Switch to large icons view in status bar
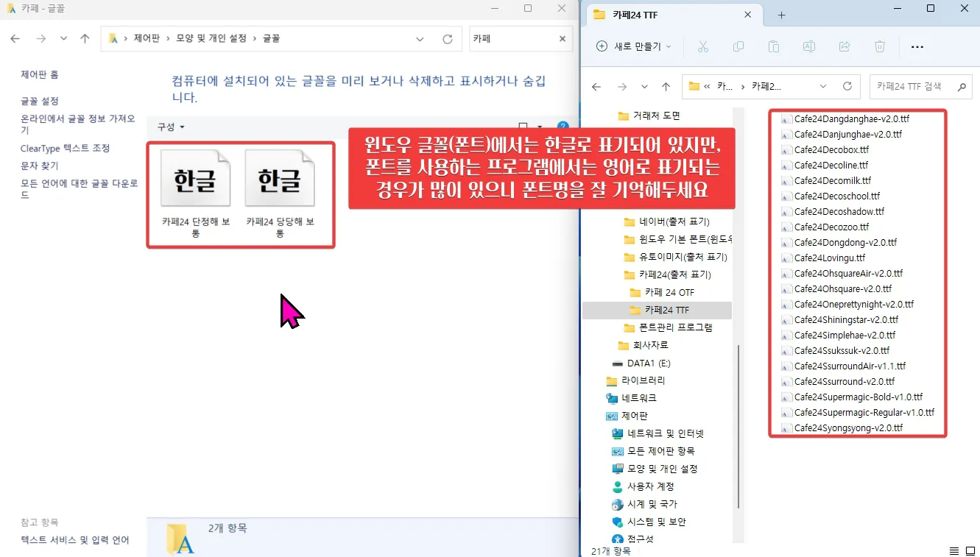Viewport: 980px width, 557px height. [970, 550]
